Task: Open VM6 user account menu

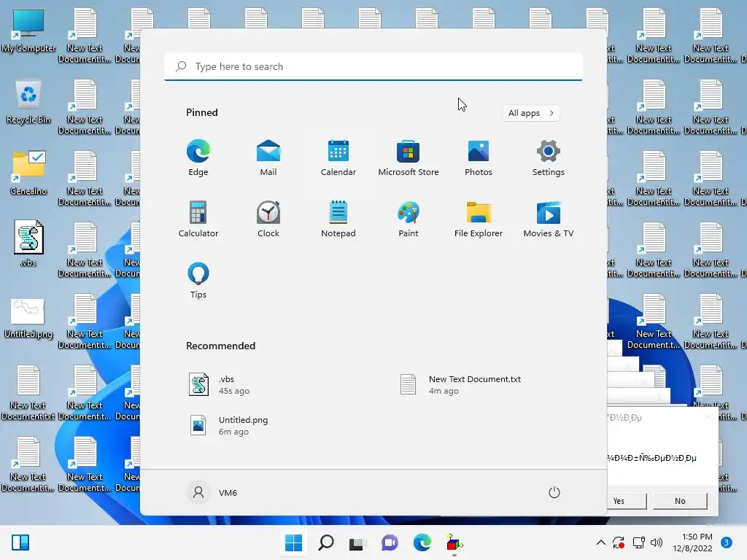Action: [x=212, y=492]
